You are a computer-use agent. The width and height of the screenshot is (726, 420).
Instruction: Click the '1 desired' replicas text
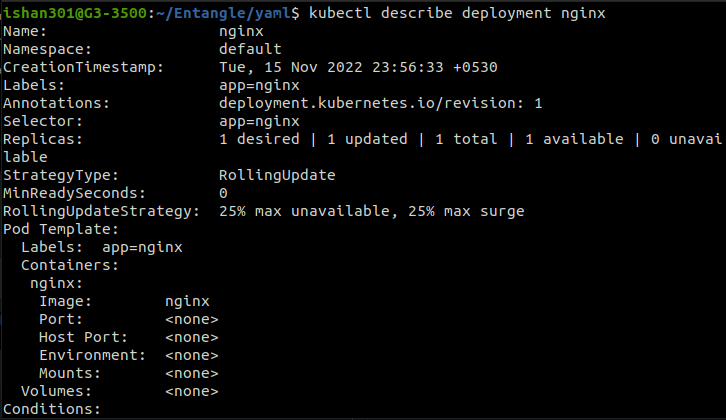point(259,139)
